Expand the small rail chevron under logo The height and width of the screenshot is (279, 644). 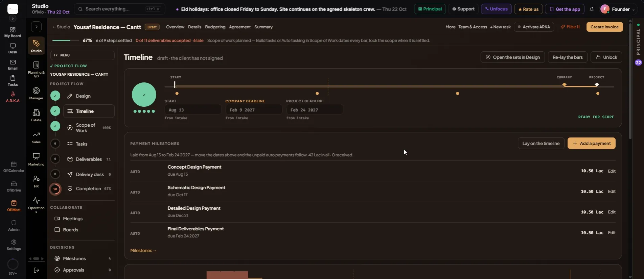click(x=13, y=19)
